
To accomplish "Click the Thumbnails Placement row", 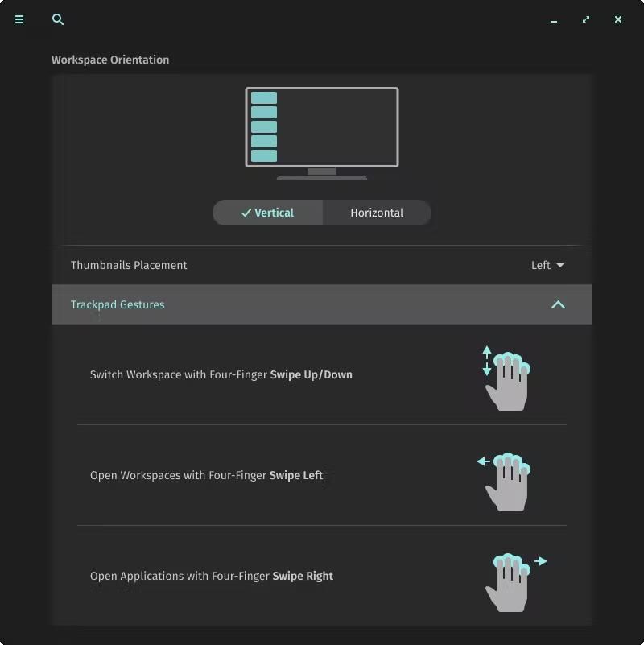I will (322, 264).
